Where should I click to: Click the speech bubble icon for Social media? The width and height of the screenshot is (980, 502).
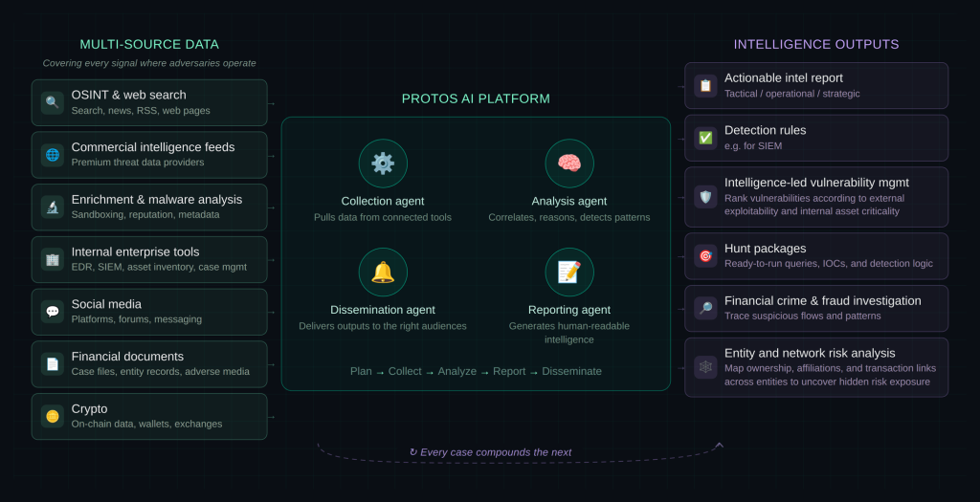53,312
